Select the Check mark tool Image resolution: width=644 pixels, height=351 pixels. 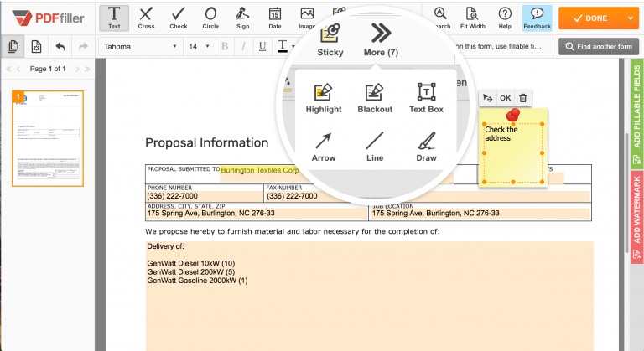coord(179,18)
